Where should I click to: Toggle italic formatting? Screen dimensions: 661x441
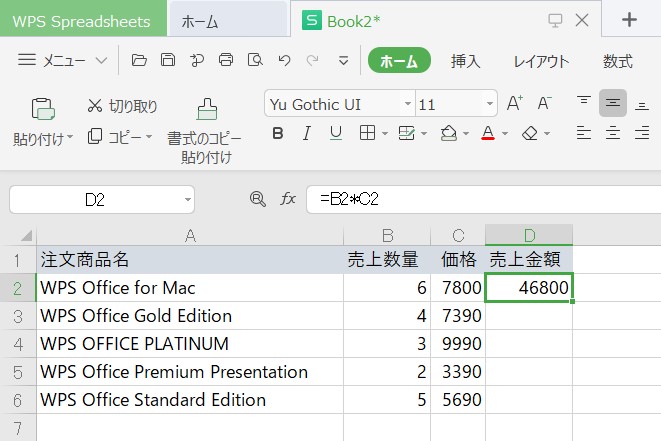coord(306,134)
